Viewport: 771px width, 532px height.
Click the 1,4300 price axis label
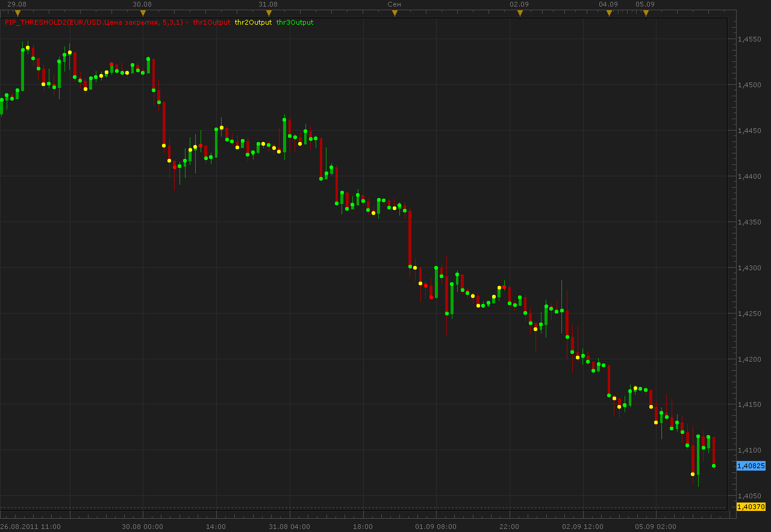(749, 268)
